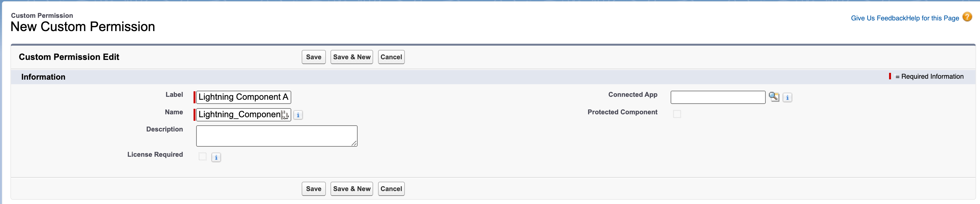
Task: Enable the License Required checkbox
Action: tap(202, 156)
